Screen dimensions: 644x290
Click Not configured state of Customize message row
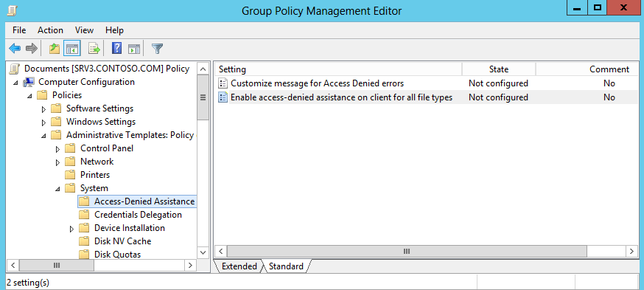[498, 83]
